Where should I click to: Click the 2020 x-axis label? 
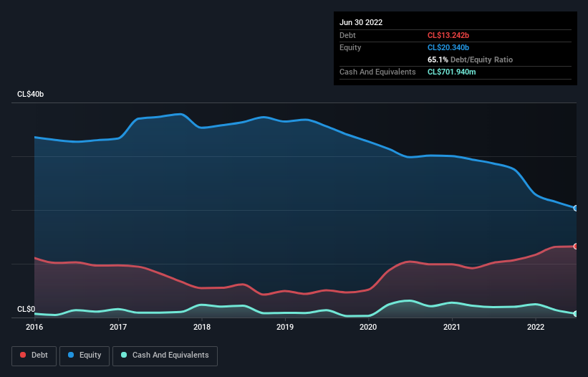[x=368, y=327]
